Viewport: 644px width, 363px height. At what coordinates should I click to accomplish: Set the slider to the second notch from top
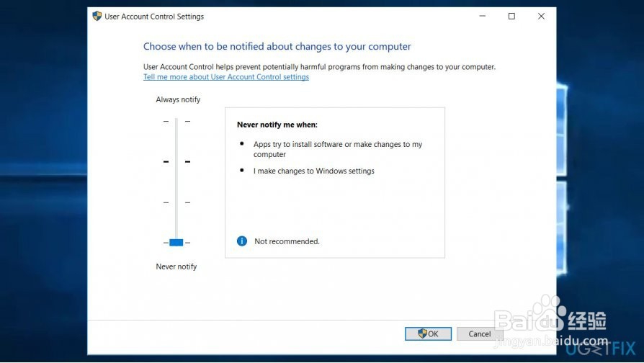pyautogui.click(x=176, y=162)
